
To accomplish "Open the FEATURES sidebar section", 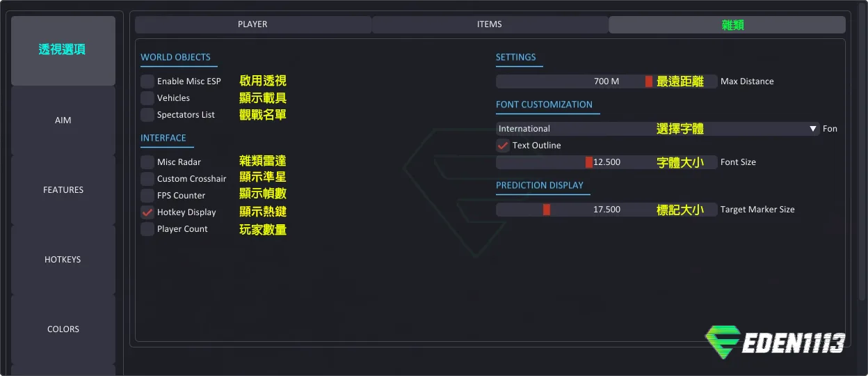I will 63,190.
